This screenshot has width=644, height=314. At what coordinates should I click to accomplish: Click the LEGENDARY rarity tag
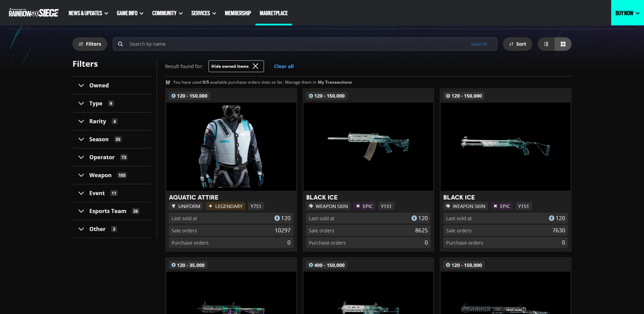click(x=225, y=206)
